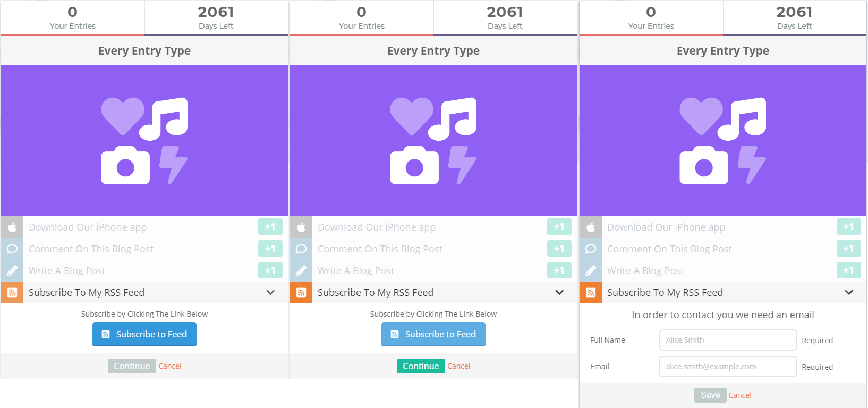
Task: Click the +1 badge for Write A Blog Post above the email form
Action: click(x=848, y=270)
